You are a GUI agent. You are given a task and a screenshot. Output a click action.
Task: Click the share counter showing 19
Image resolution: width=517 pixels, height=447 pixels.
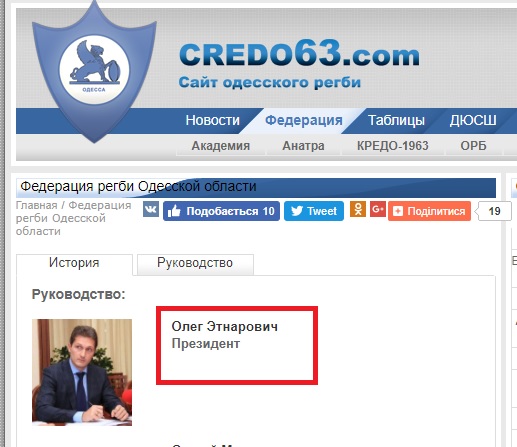click(493, 211)
